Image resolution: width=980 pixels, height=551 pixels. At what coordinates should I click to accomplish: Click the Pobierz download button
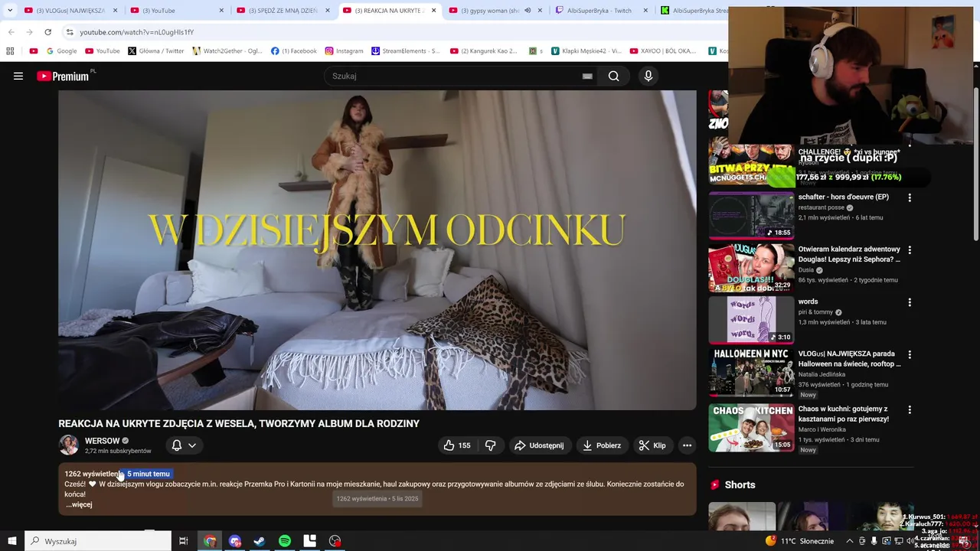[x=602, y=445]
